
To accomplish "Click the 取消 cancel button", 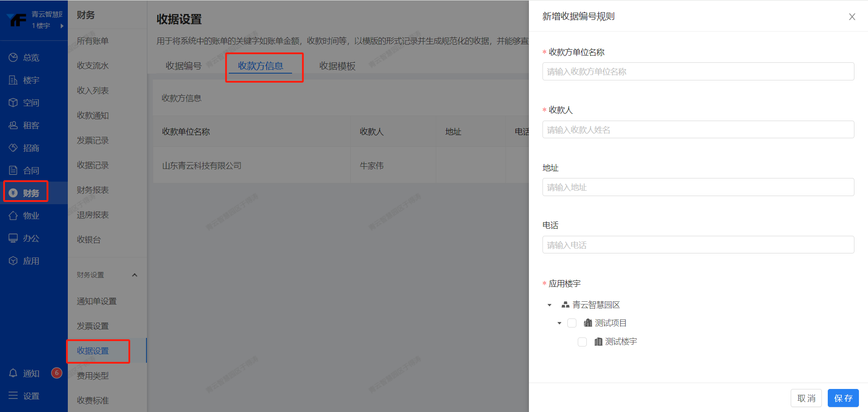I will [806, 398].
